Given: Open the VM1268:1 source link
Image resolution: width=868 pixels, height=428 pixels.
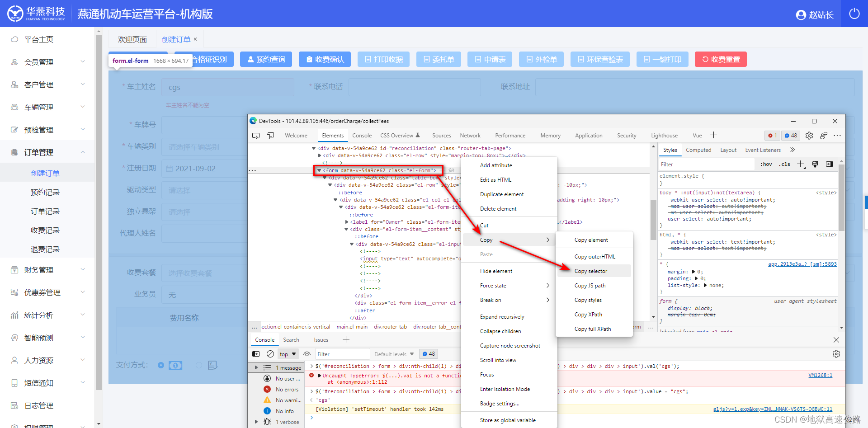Looking at the screenshot, I should point(820,375).
